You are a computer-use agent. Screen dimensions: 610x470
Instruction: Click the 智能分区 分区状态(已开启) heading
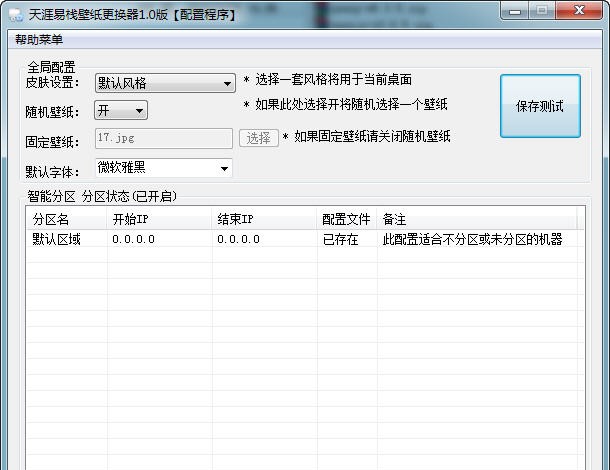click(x=102, y=196)
